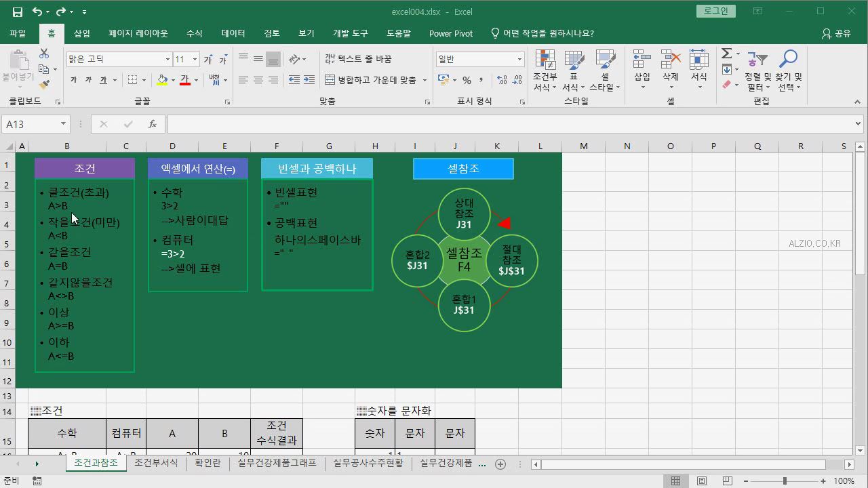The image size is (868, 488).
Task: Align text to the left
Action: tap(243, 80)
